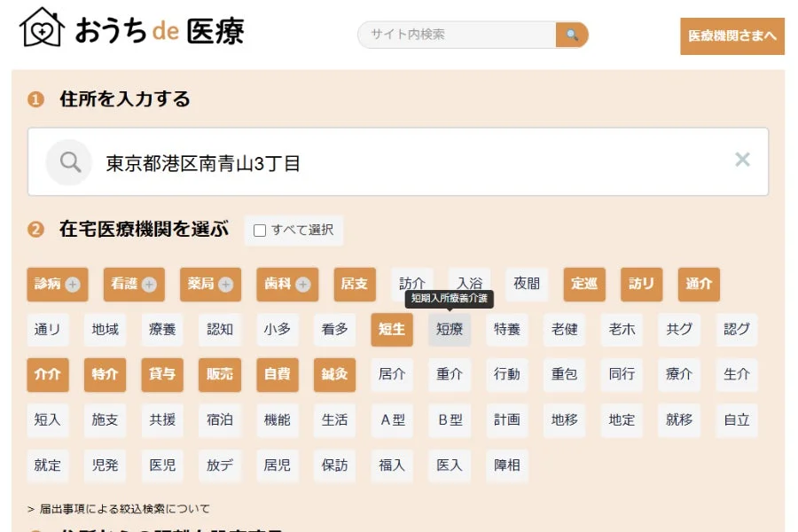Click the おうち de 医療 house logo

coord(42,28)
